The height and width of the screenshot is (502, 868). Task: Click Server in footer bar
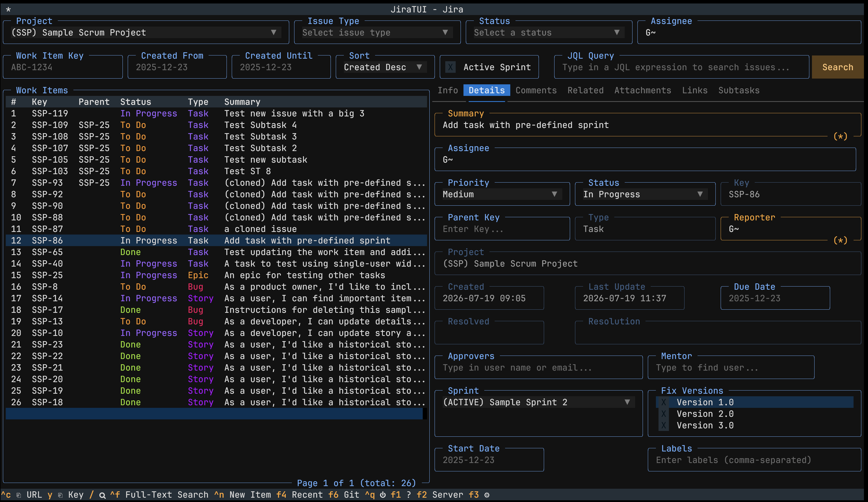[447, 495]
